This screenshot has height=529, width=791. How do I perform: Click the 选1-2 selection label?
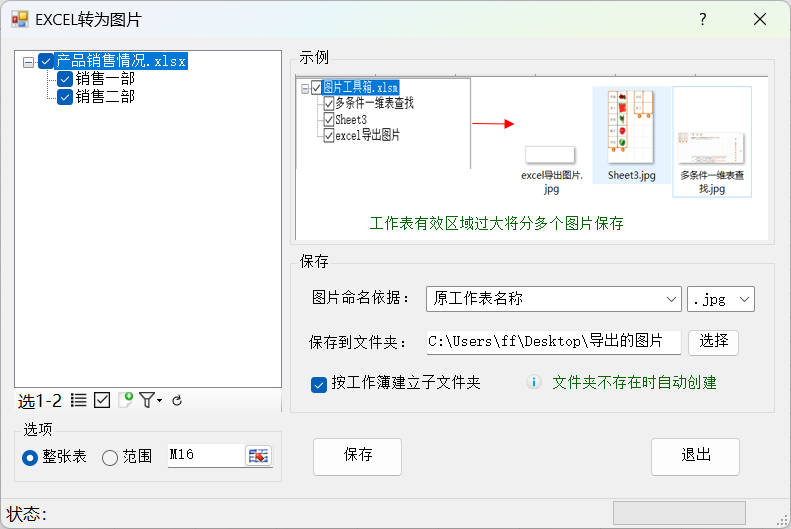pyautogui.click(x=40, y=401)
